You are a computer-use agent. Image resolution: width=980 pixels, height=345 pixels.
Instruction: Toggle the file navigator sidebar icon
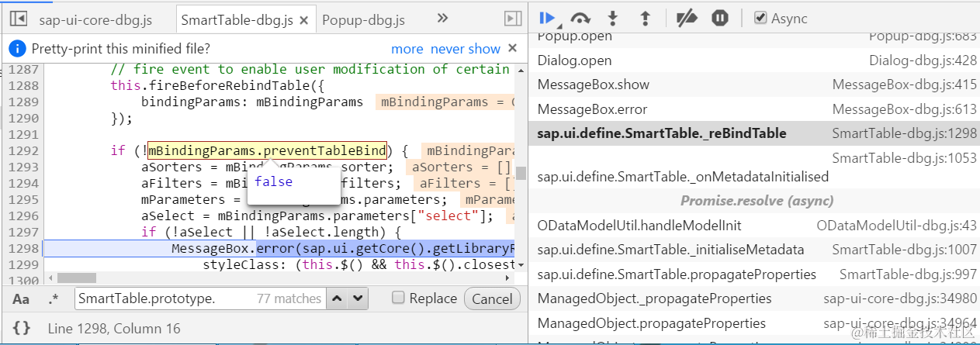(19, 19)
